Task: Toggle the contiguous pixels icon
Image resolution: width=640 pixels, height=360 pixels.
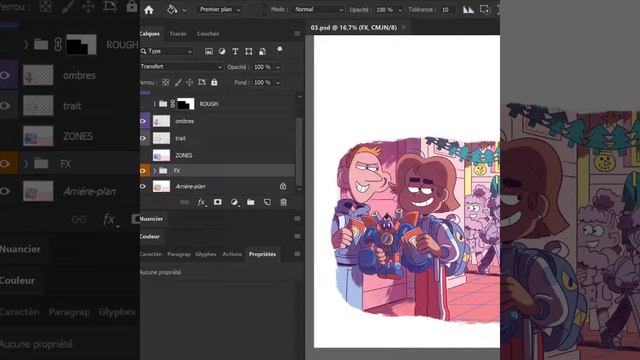Action: tap(485, 9)
